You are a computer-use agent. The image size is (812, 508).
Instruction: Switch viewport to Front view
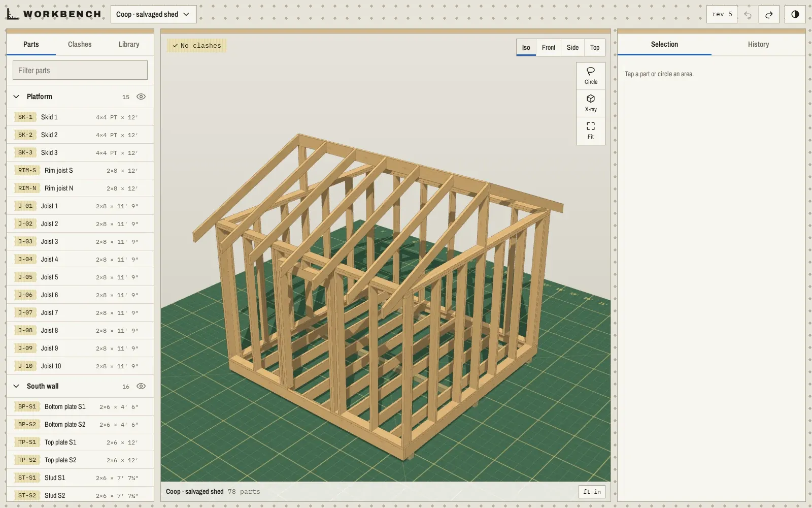point(549,47)
